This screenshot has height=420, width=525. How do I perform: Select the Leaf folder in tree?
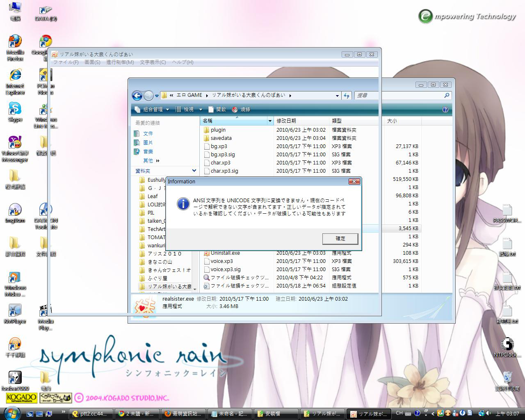(x=153, y=196)
